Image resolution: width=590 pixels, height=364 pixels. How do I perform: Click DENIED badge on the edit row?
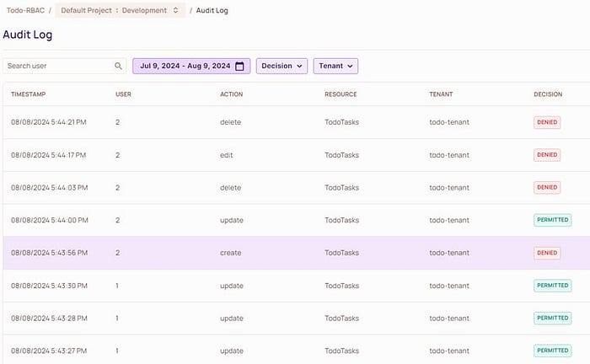coord(547,155)
